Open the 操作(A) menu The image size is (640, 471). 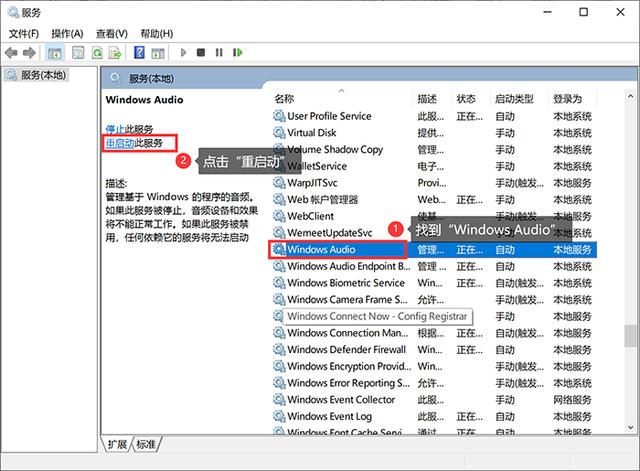tap(67, 33)
